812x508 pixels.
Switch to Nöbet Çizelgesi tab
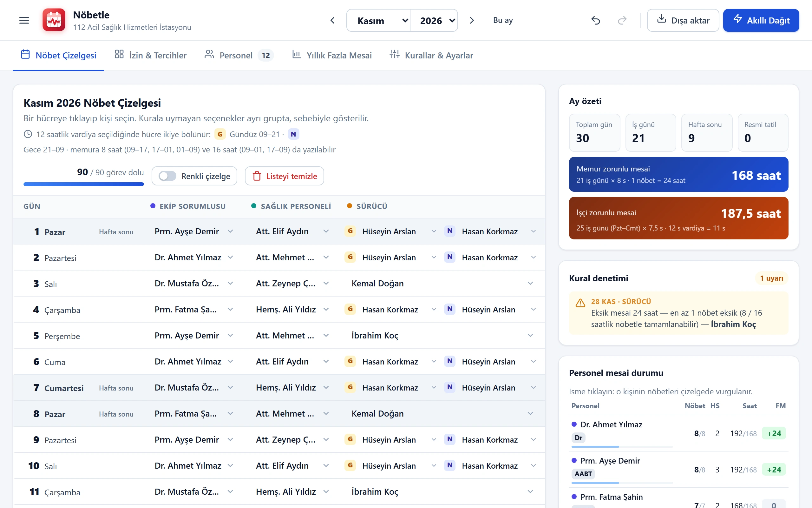(58, 55)
